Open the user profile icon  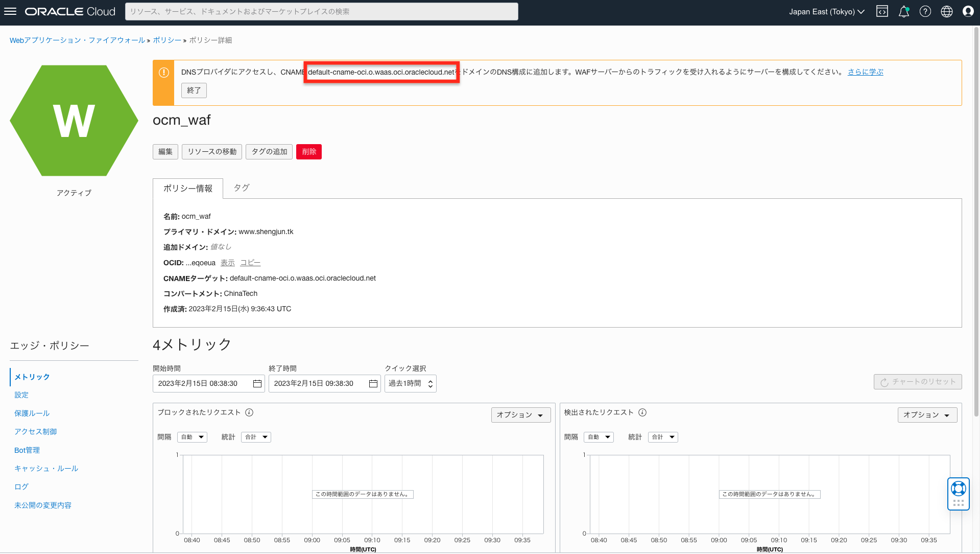pos(968,11)
